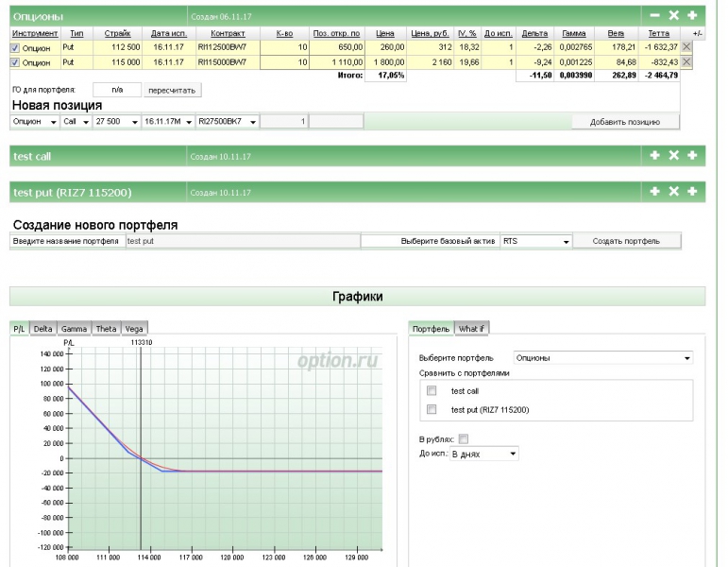Expand the test put (RIZ7 115200) panel
The image size is (728, 567).
tap(655, 192)
